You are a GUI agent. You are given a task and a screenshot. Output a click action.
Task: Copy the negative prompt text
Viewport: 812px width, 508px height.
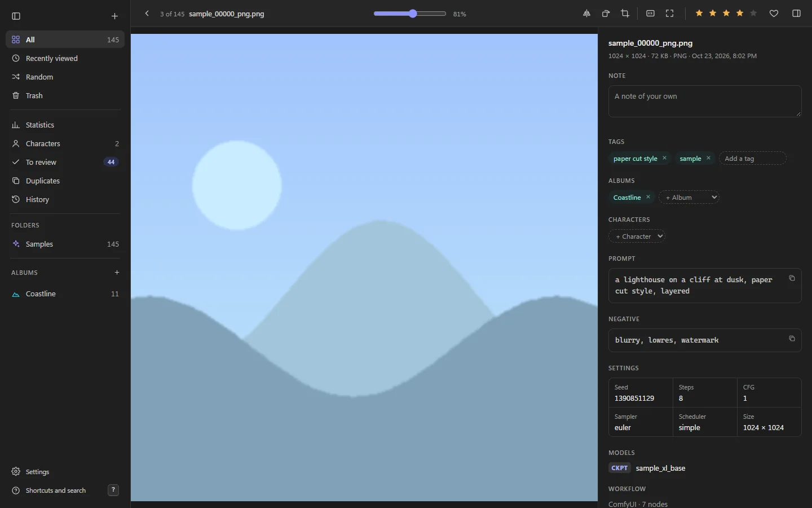coord(792,339)
